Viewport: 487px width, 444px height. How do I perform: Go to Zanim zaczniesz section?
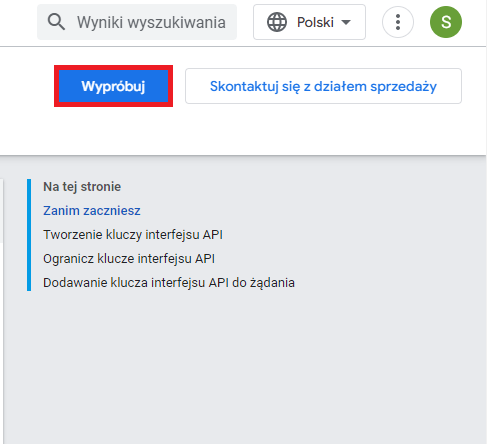pos(92,211)
